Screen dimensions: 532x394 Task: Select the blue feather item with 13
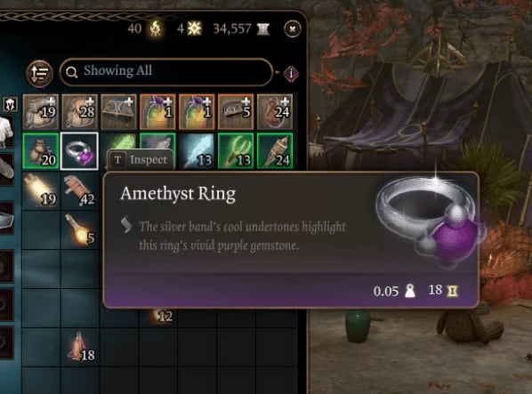pos(197,151)
